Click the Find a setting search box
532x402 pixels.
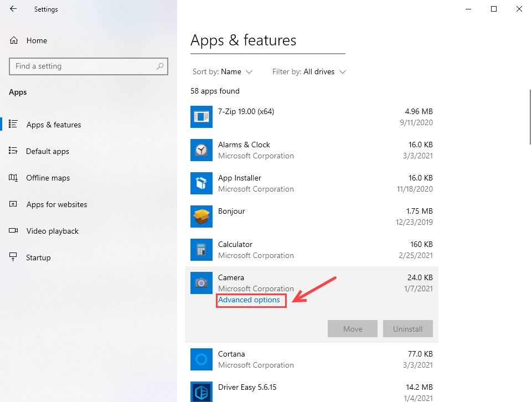(x=83, y=66)
